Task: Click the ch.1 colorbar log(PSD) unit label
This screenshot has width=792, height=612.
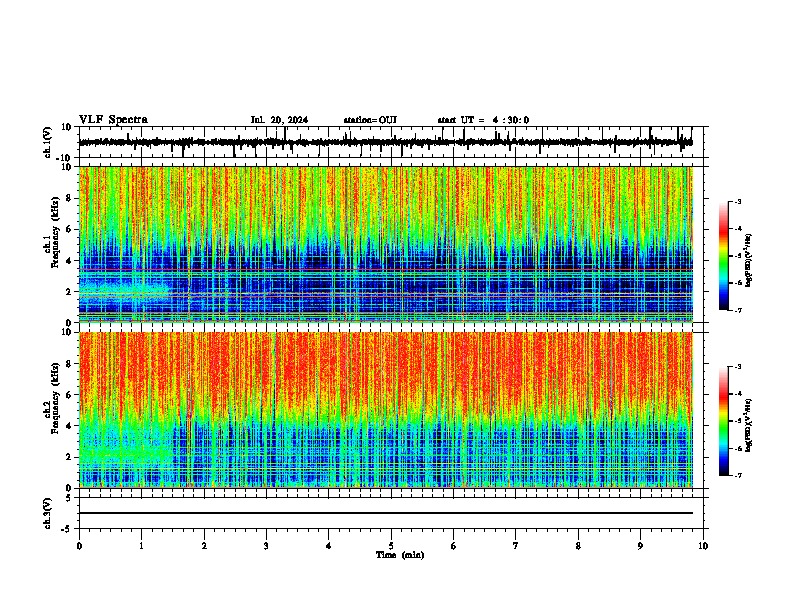Action: click(749, 260)
